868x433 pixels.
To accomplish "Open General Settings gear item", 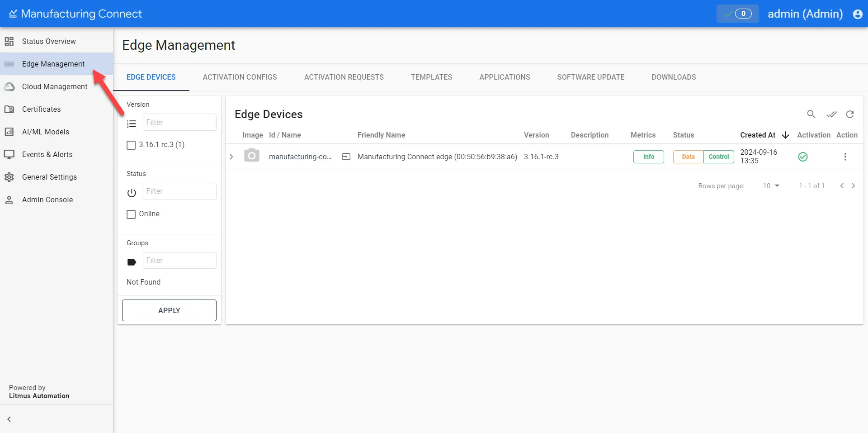I will tap(57, 177).
